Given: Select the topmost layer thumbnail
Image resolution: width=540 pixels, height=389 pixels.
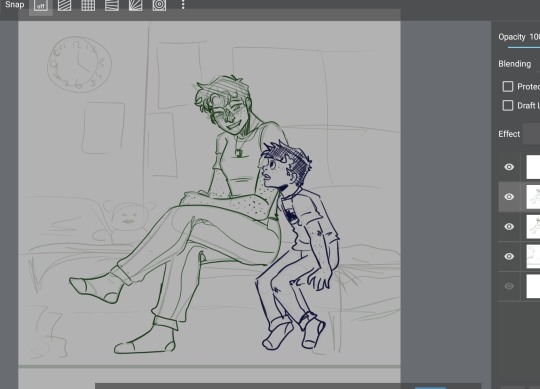Looking at the screenshot, I should tap(533, 167).
